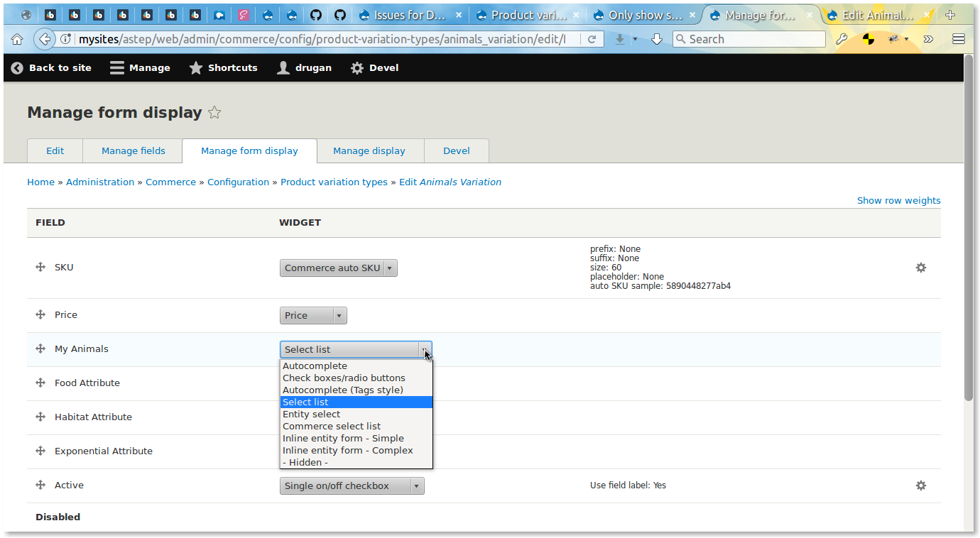Image resolution: width=980 pixels, height=538 pixels.
Task: Follow the Commerce breadcrumb link
Action: click(x=170, y=182)
